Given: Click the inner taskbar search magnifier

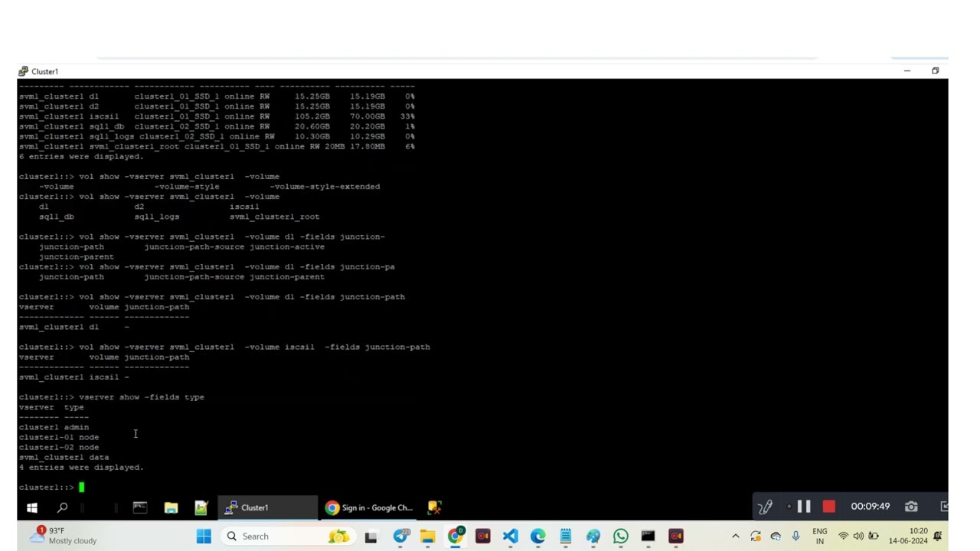Looking at the screenshot, I should pyautogui.click(x=63, y=507).
